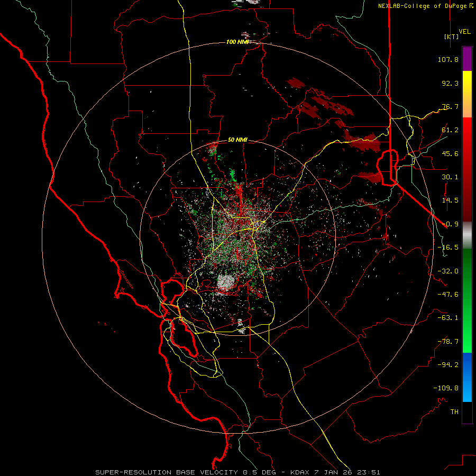Select the -16.5 scale value
The width and height of the screenshot is (476, 476).
(448, 248)
